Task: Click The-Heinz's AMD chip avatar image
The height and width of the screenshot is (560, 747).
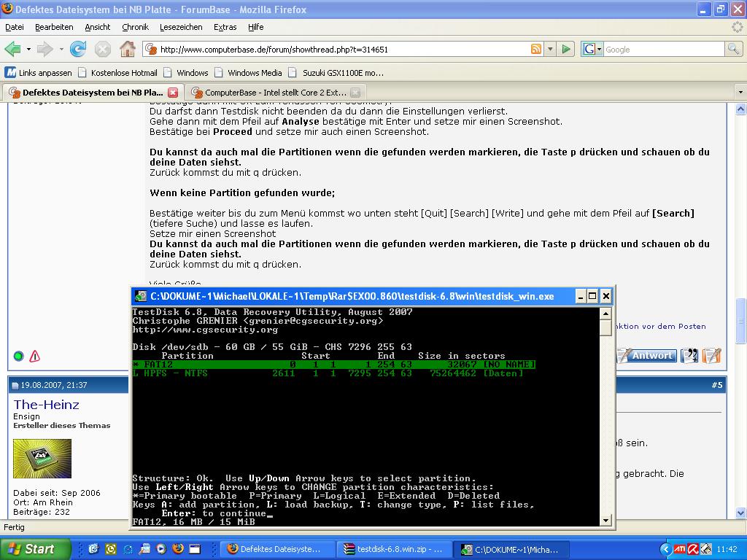Action: [42, 459]
